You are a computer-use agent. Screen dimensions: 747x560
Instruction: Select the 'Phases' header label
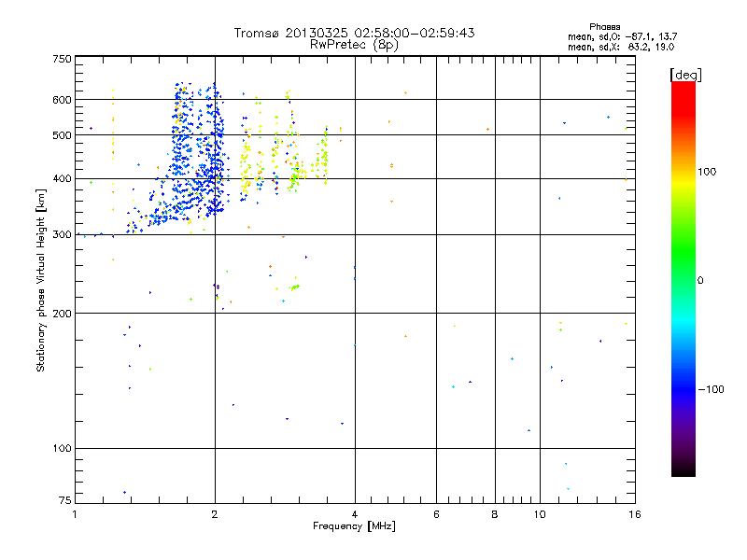(604, 27)
